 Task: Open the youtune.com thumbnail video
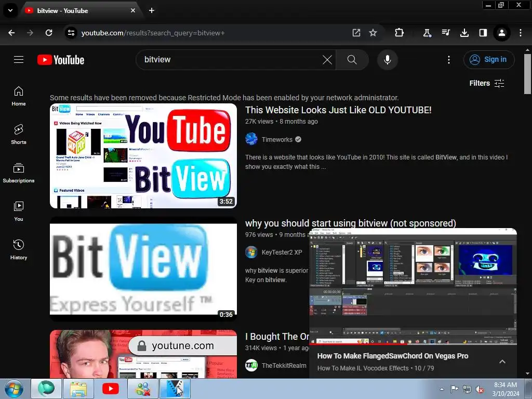coord(143,354)
